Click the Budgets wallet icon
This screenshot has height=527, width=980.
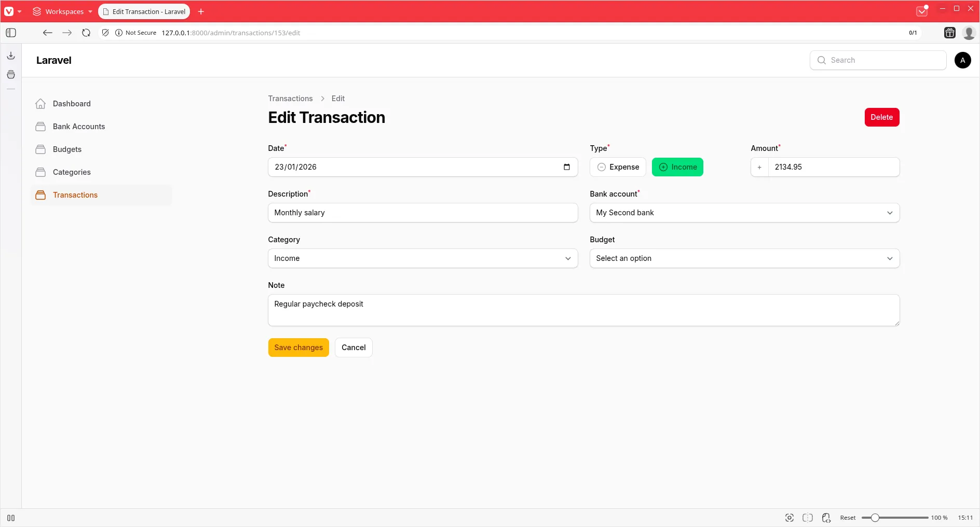click(40, 149)
